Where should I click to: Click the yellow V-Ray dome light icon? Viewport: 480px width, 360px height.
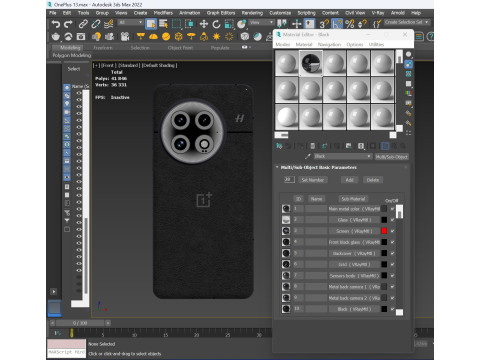click(x=153, y=37)
